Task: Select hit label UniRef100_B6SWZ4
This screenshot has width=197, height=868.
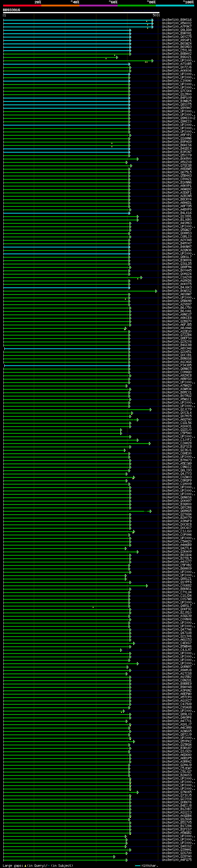Action: [x=177, y=43]
